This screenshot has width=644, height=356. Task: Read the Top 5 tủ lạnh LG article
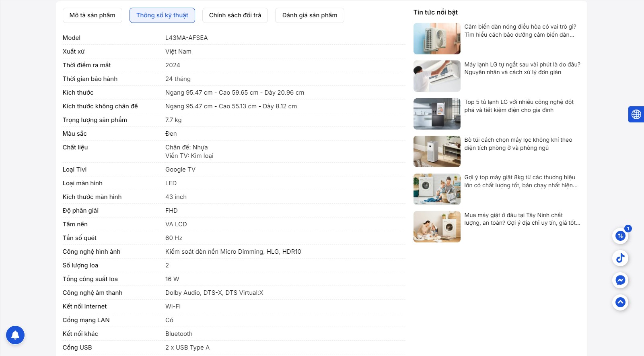[519, 106]
